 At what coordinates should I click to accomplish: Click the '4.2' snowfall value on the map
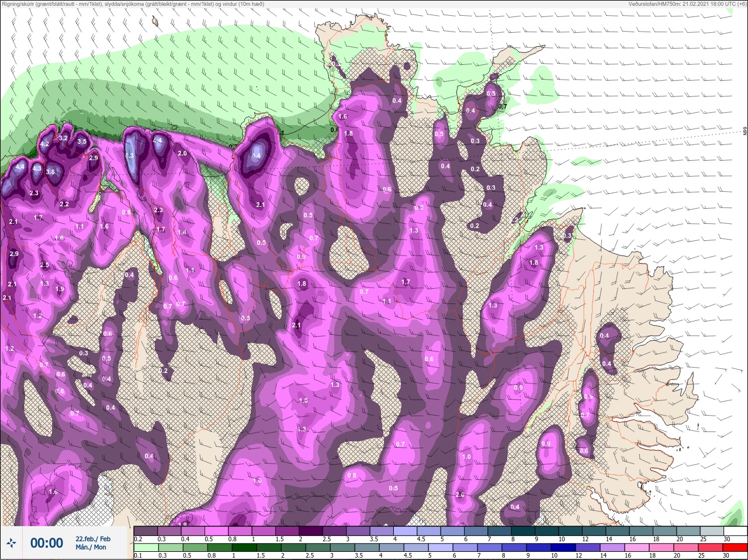pyautogui.click(x=44, y=144)
